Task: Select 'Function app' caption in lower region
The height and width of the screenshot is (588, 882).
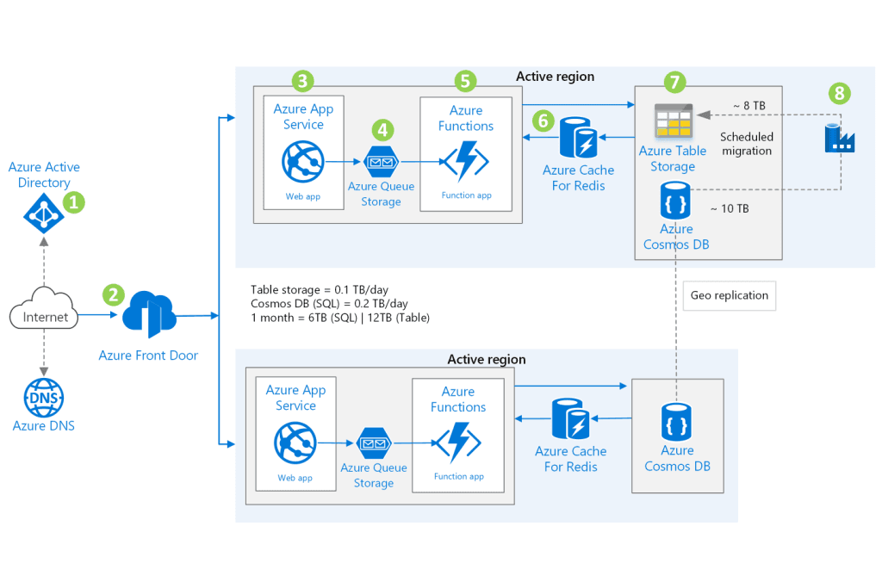Action: (458, 477)
